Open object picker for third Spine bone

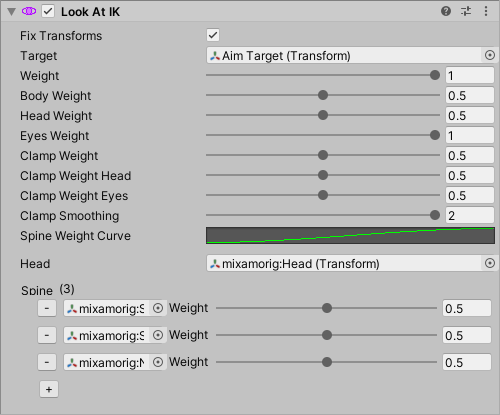click(x=158, y=362)
